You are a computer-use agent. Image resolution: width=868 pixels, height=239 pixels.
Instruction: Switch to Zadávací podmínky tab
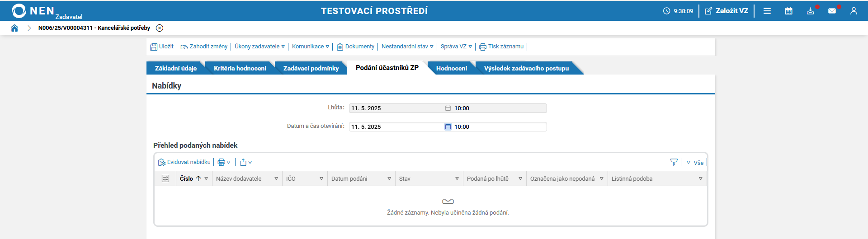coord(311,68)
